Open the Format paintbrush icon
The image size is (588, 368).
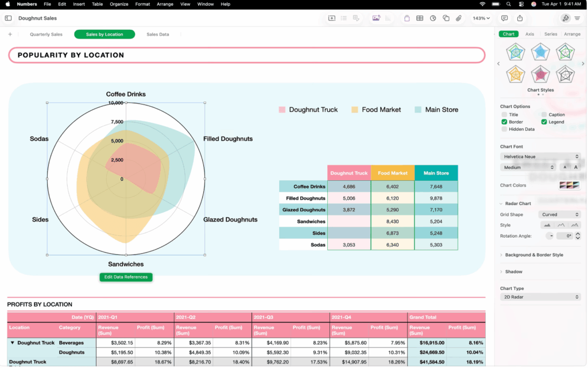pyautogui.click(x=565, y=18)
